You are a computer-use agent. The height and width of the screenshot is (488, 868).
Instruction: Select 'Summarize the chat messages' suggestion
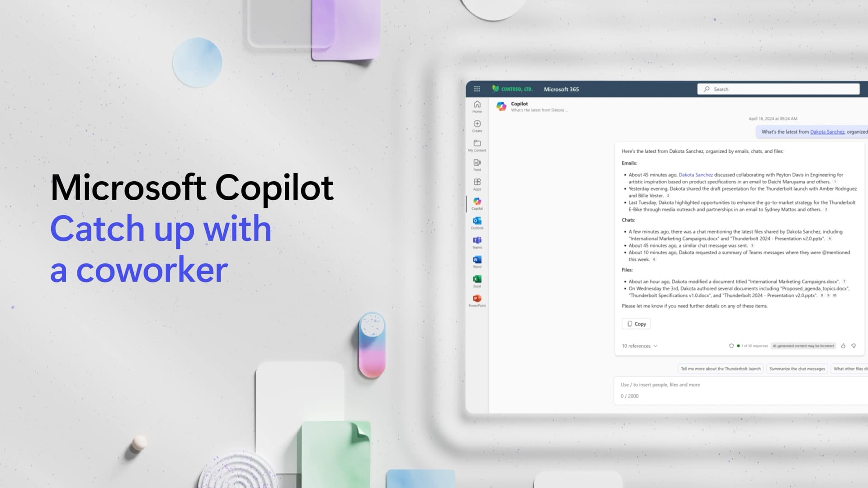point(797,369)
